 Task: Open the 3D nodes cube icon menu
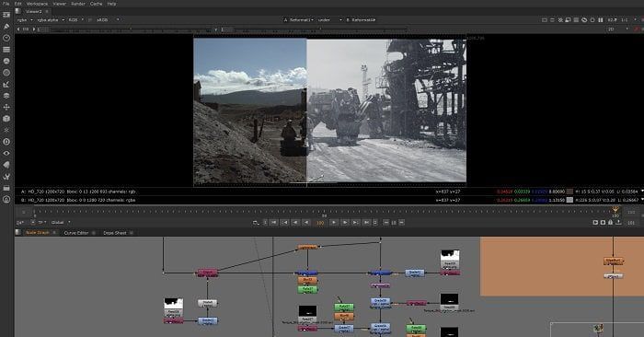(x=6, y=119)
